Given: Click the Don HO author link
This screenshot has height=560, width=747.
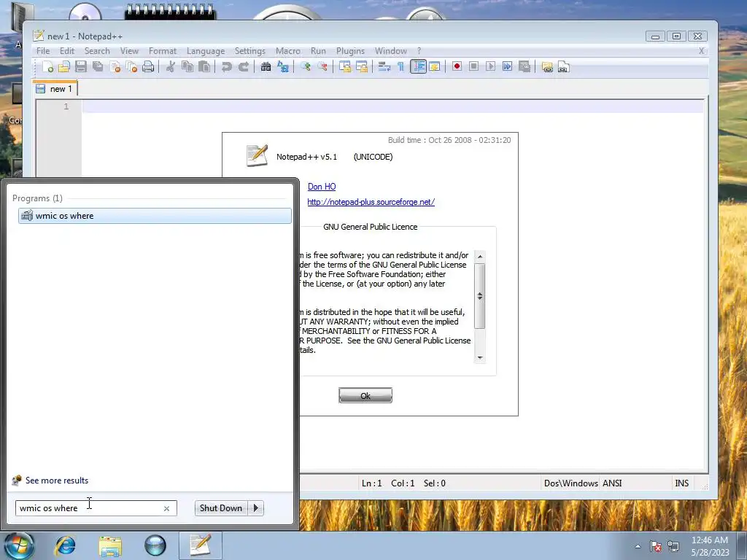Looking at the screenshot, I should 322,187.
